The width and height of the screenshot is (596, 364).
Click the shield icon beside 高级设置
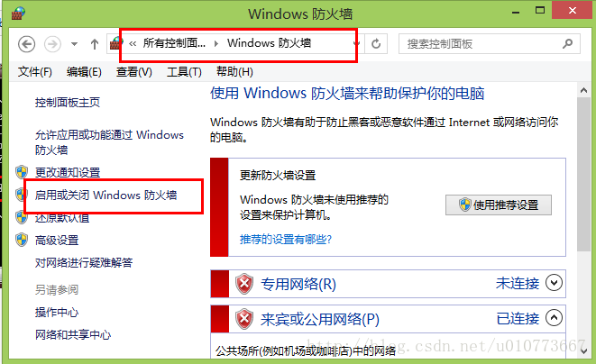[x=22, y=240]
